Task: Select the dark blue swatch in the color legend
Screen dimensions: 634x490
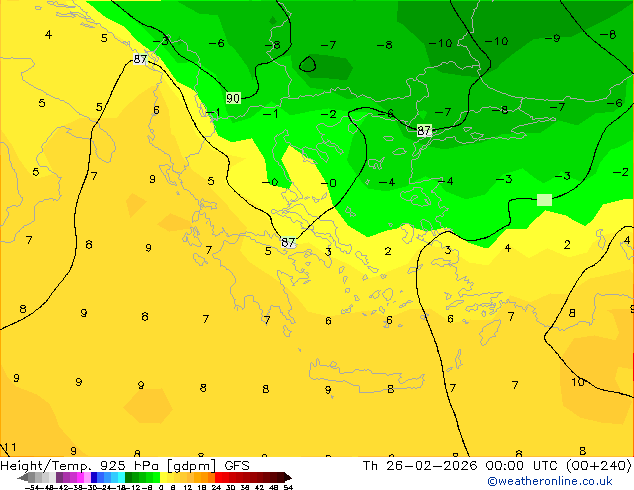Action: point(94,477)
